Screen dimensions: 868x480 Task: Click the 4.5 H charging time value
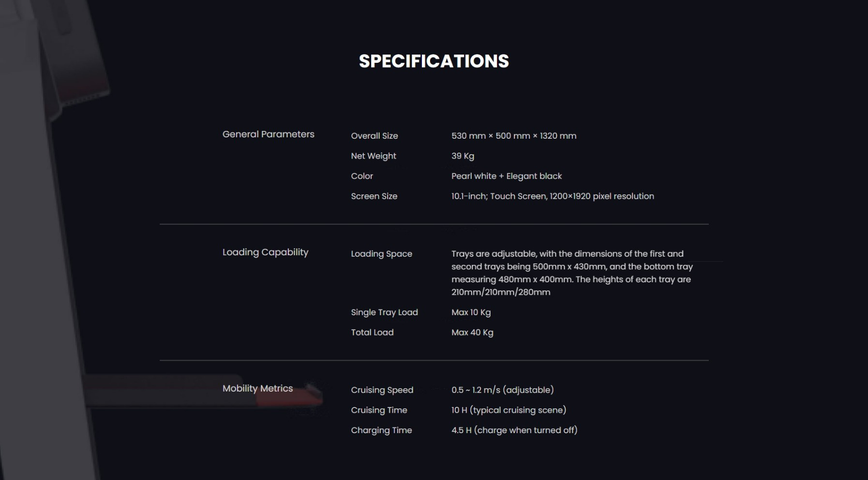coord(514,430)
